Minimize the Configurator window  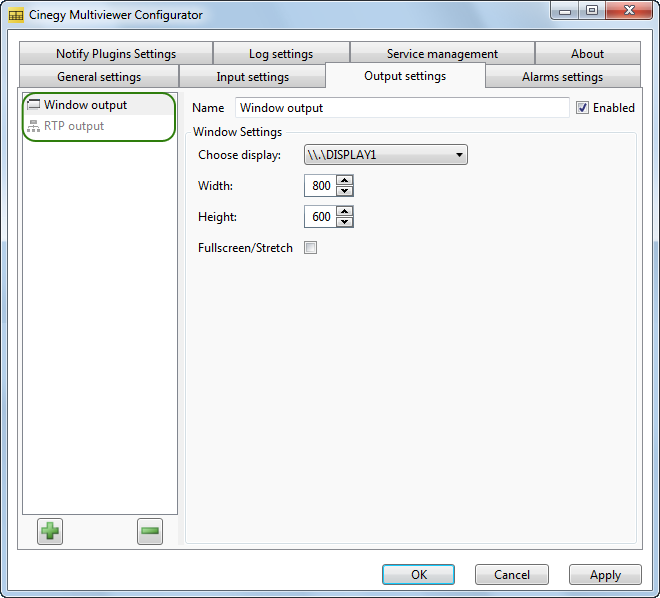click(x=564, y=11)
